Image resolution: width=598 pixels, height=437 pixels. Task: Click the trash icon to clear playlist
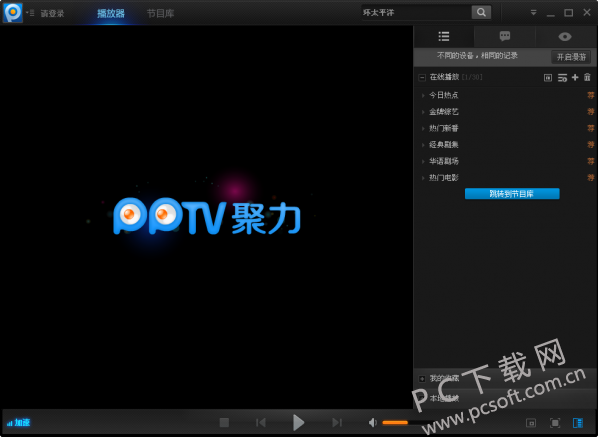click(x=587, y=77)
